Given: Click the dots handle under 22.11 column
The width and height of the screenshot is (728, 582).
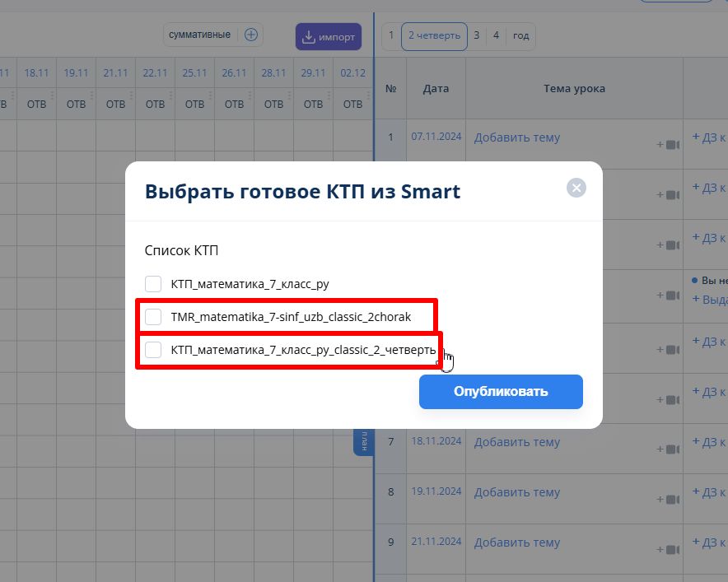Looking at the screenshot, I should point(170,95).
